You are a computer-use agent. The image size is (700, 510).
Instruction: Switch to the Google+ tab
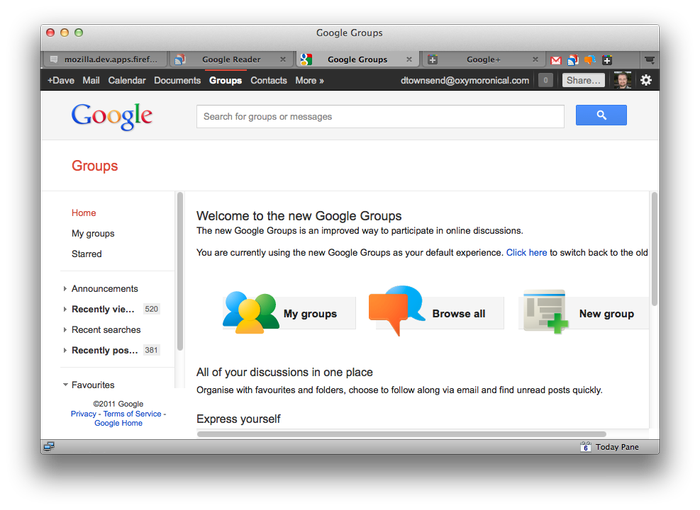click(x=483, y=59)
